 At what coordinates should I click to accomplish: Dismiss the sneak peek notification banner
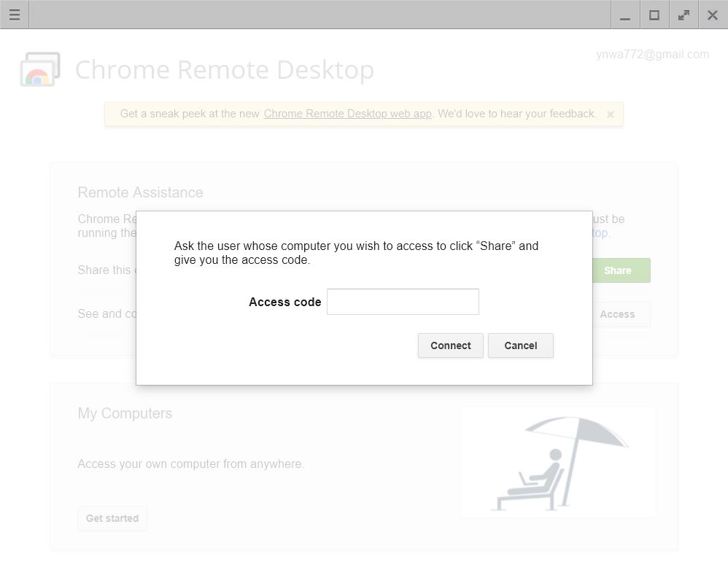click(x=611, y=114)
